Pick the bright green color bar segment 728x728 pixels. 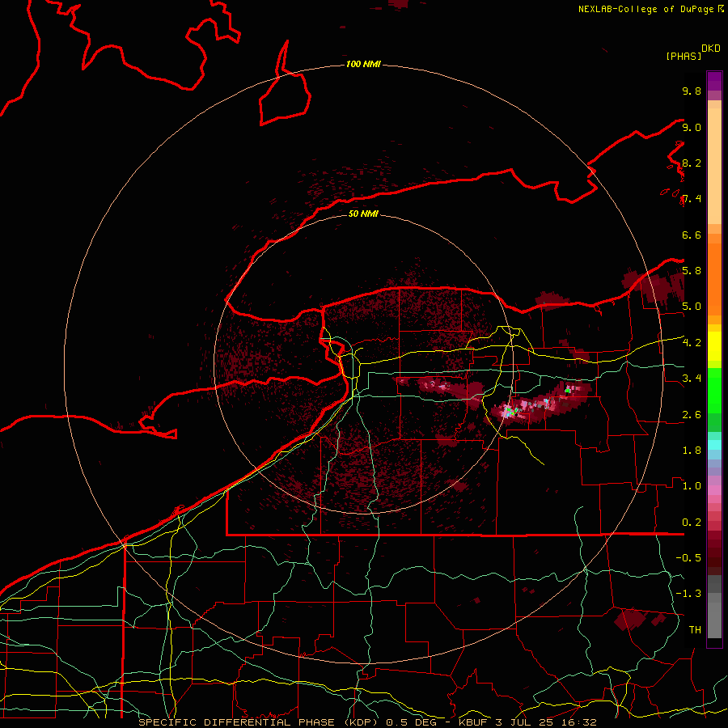click(x=714, y=391)
